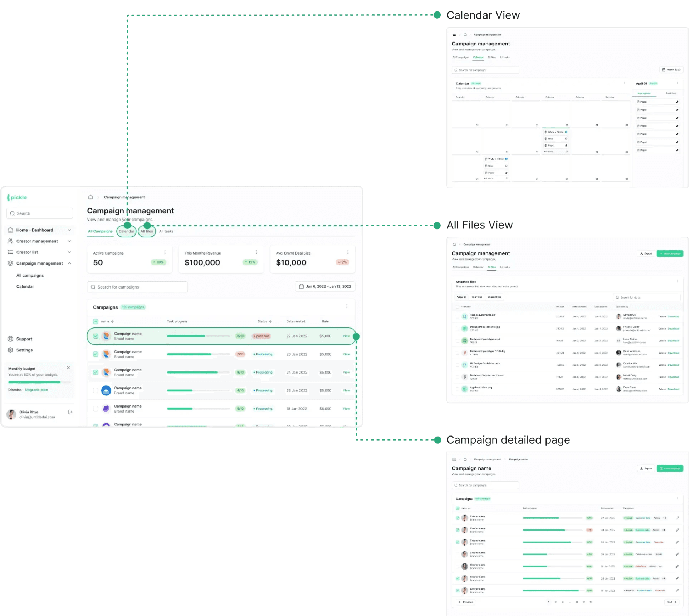The width and height of the screenshot is (690, 616).
Task: Click the Search for campaigns field
Action: [x=137, y=287]
